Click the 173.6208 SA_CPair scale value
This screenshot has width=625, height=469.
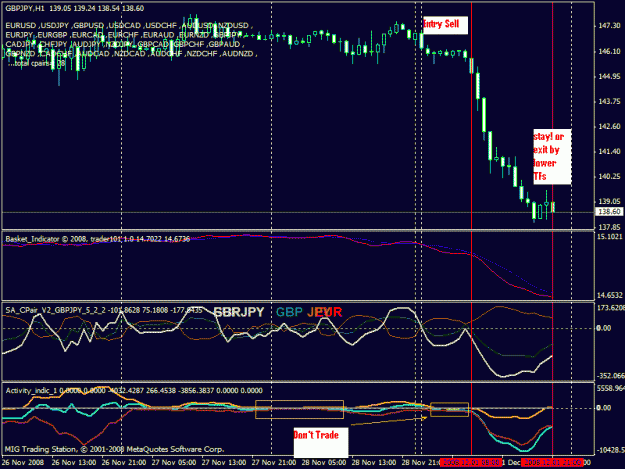pyautogui.click(x=610, y=308)
